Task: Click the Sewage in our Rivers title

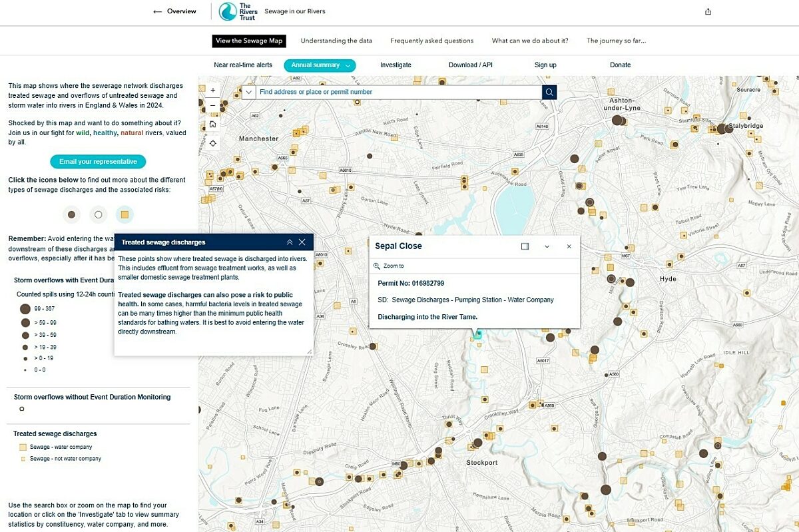Action: 295,11
